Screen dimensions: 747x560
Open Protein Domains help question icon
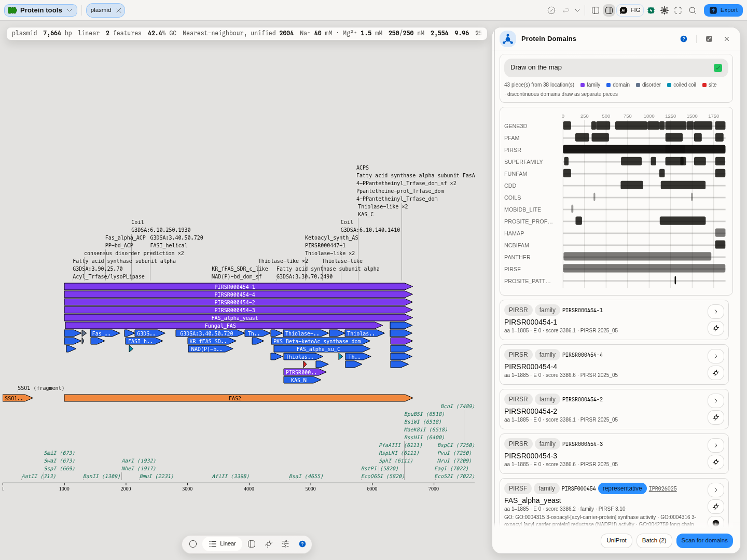(x=684, y=39)
